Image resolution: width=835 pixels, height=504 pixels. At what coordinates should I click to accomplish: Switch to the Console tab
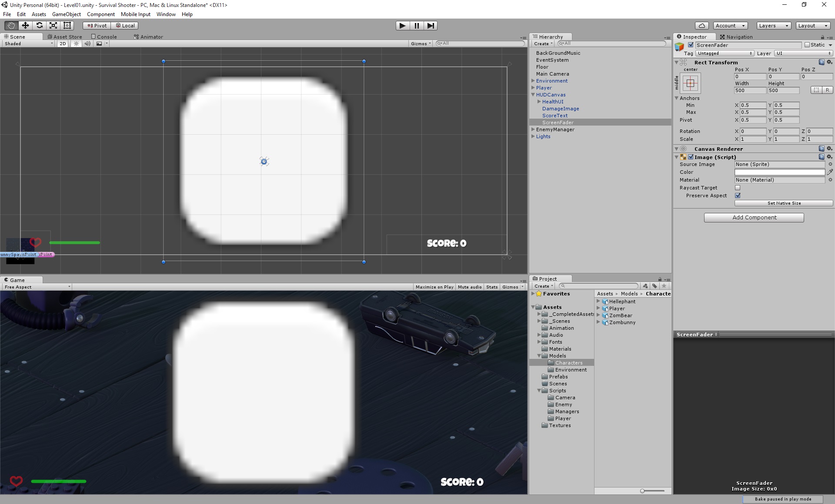point(104,37)
